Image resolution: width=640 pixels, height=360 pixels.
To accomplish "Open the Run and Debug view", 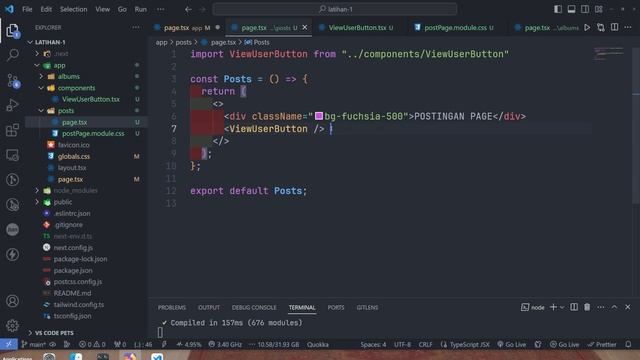I will [12, 105].
